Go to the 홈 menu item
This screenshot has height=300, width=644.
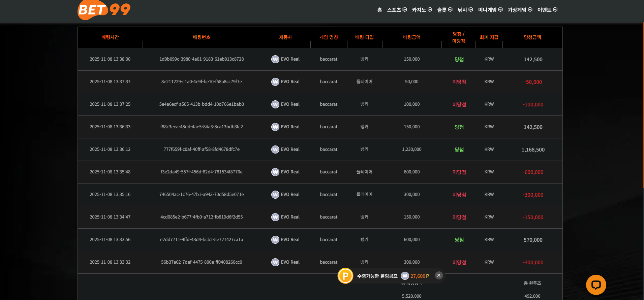379,10
